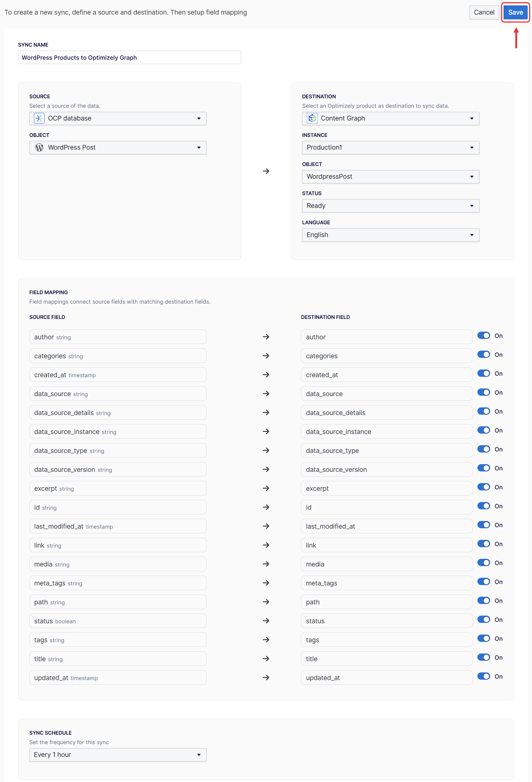532x782 pixels.
Task: Toggle the status boolean field mapping
Action: [x=484, y=620]
